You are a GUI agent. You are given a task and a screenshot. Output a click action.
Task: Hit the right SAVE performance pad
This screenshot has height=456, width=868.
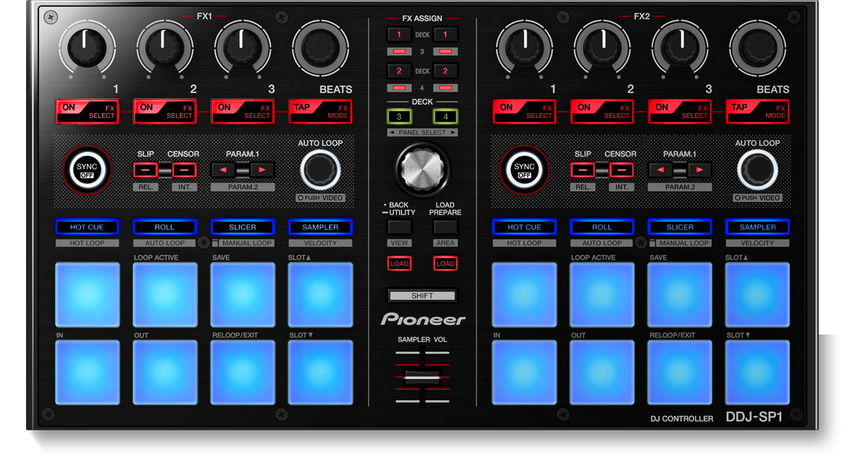(x=680, y=295)
